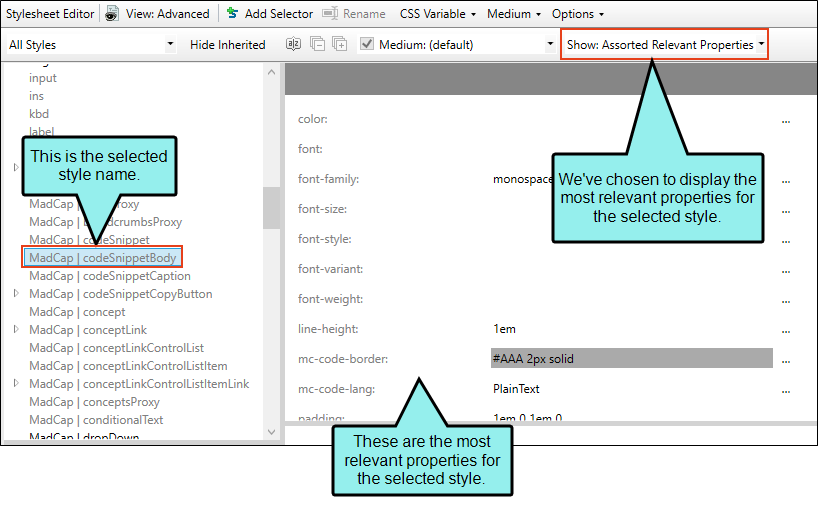The image size is (818, 505).
Task: Collapse all property groups icon
Action: tap(317, 44)
